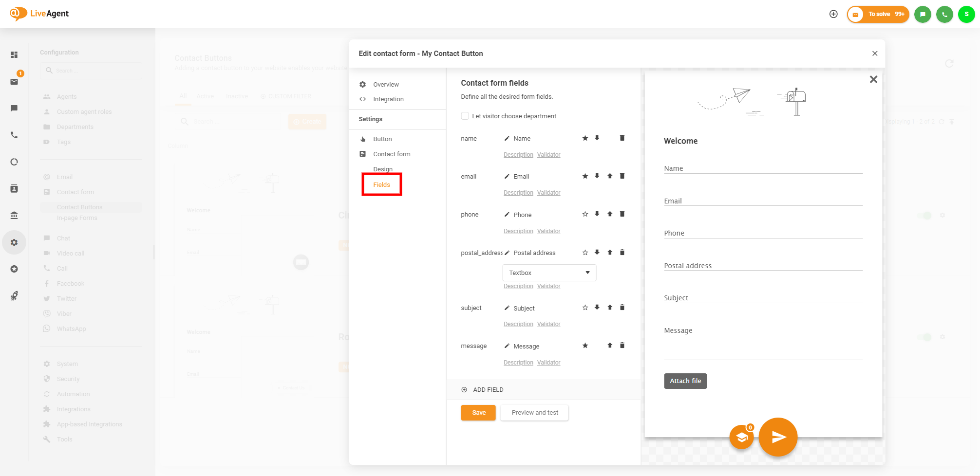The height and width of the screenshot is (476, 980).
Task: Click pencil icon to rename Postal address
Action: tap(507, 253)
